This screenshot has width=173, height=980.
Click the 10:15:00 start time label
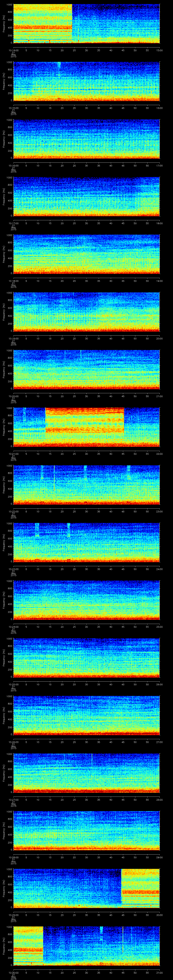(x=13, y=108)
